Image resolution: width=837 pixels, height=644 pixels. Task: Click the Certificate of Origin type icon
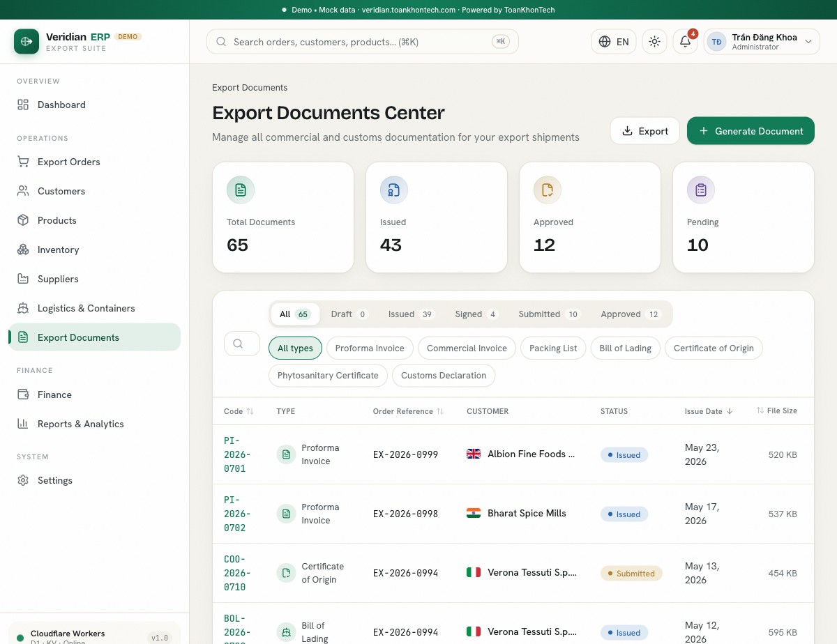click(x=286, y=573)
